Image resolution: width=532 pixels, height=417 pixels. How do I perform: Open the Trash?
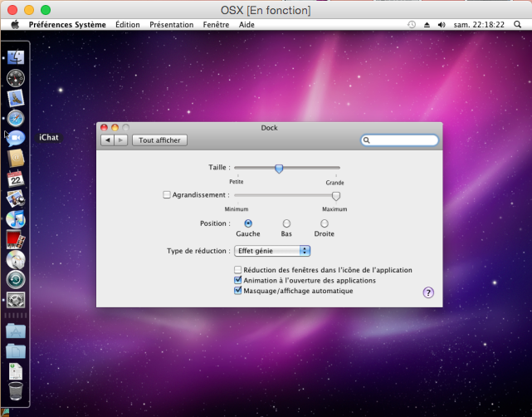[16, 391]
